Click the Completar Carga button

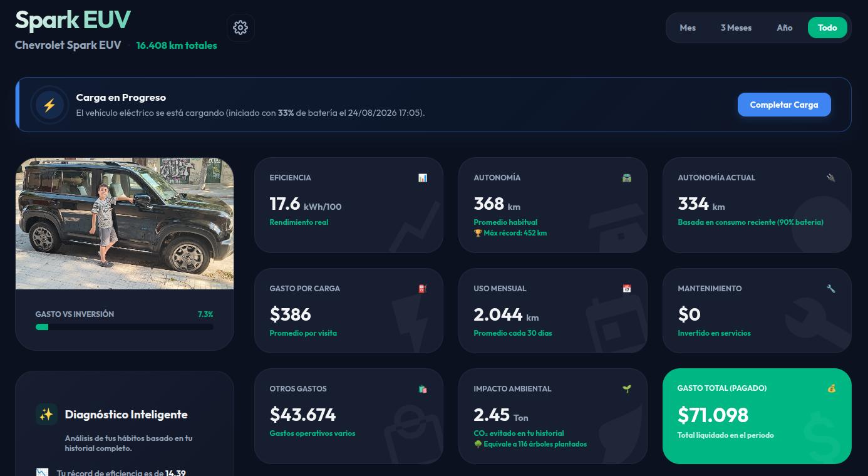(x=784, y=105)
